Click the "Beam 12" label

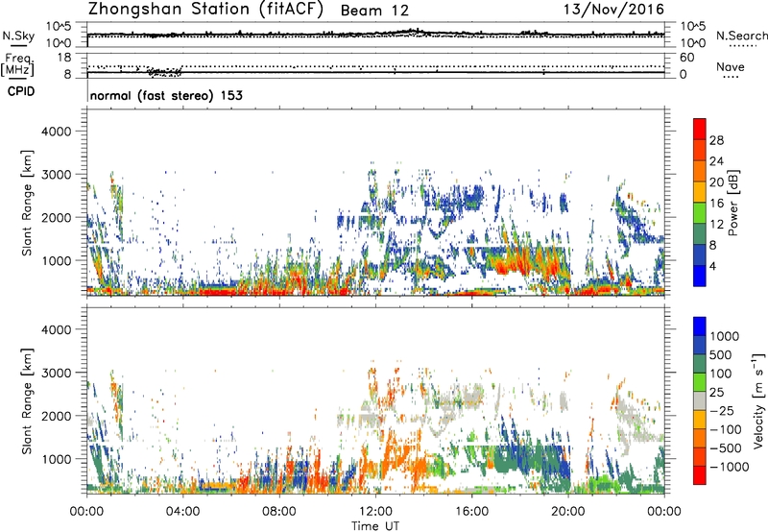click(374, 11)
